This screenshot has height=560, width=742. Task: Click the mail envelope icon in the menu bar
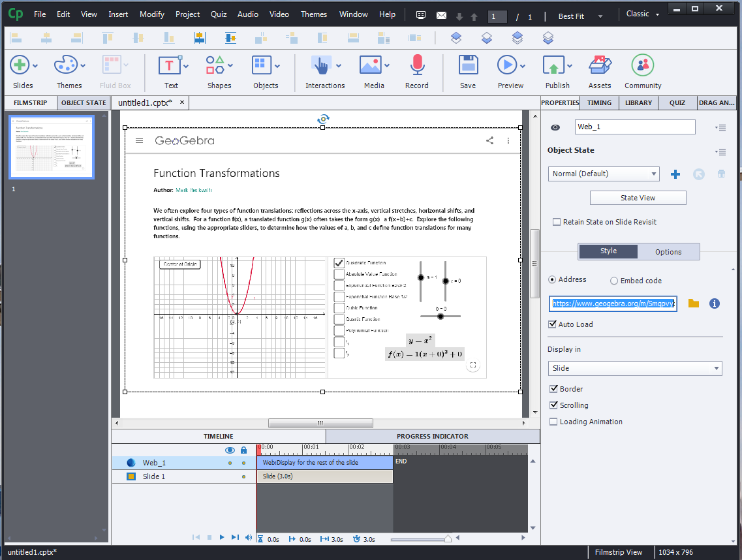[441, 16]
